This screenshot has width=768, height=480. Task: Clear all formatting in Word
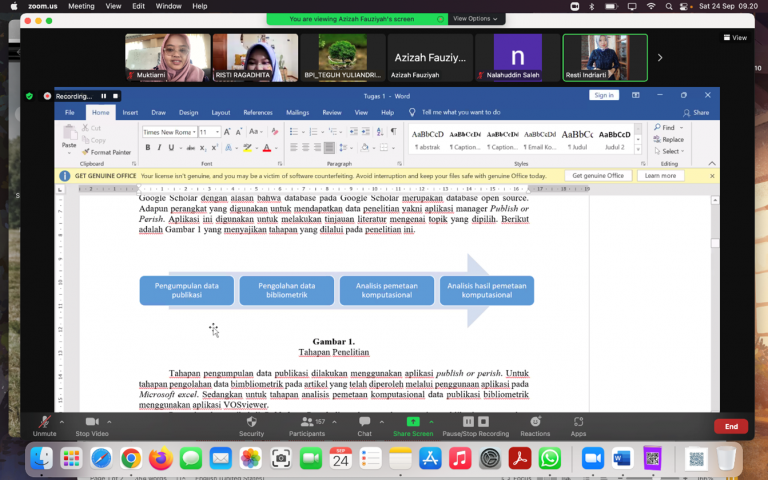(275, 132)
